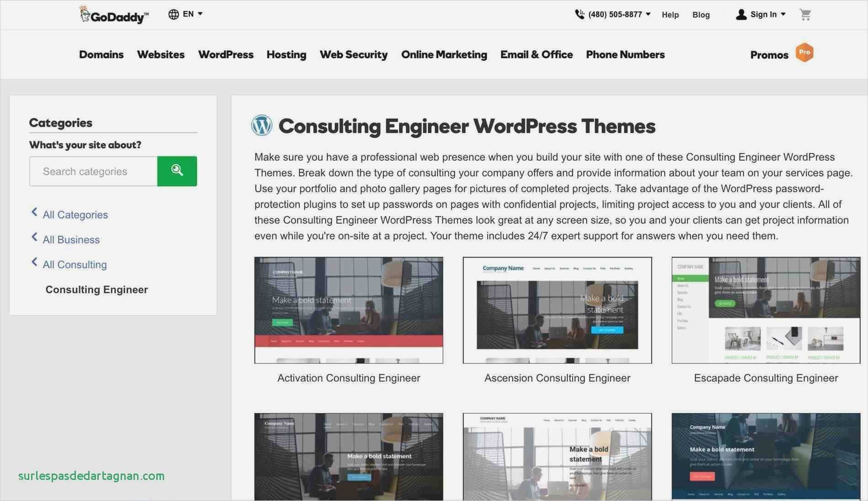Open the Hosting menu
The width and height of the screenshot is (868, 501).
coord(287,54)
